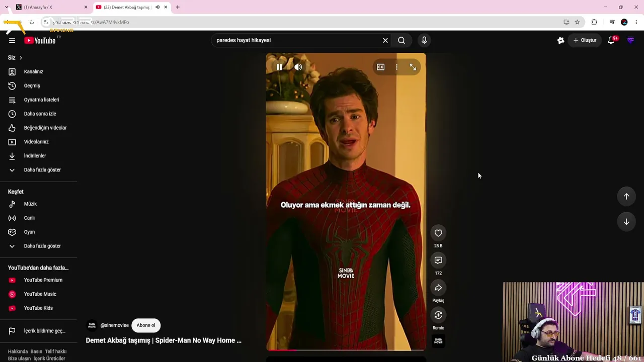The width and height of the screenshot is (644, 362).
Task: Open the browser extensions puzzle icon
Action: (x=594, y=22)
